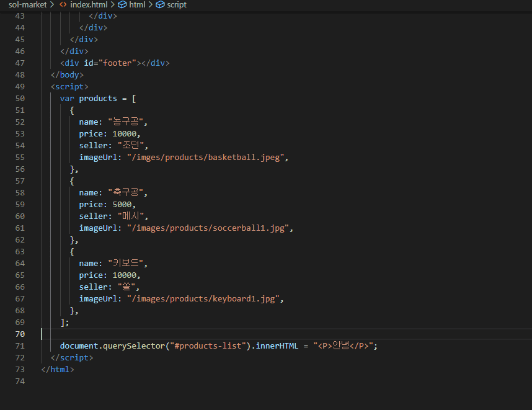532x410 pixels.
Task: Click the HTML file icon in breadcrumb
Action: tap(63, 5)
